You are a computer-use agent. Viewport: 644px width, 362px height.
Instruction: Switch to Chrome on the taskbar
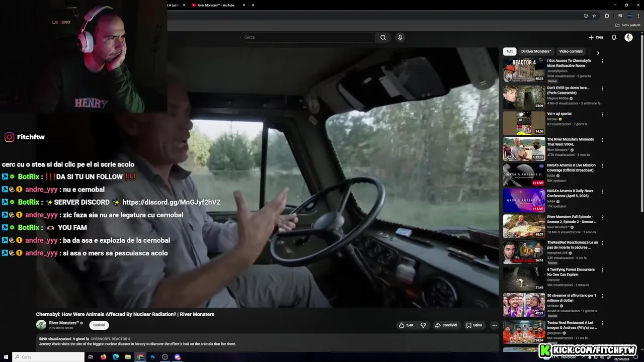click(140, 357)
